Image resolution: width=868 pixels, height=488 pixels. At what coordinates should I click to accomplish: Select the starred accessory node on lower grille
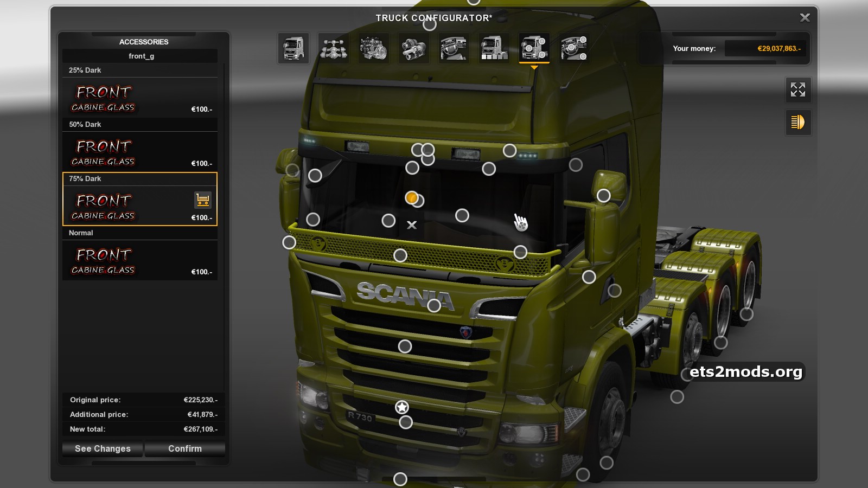click(401, 407)
